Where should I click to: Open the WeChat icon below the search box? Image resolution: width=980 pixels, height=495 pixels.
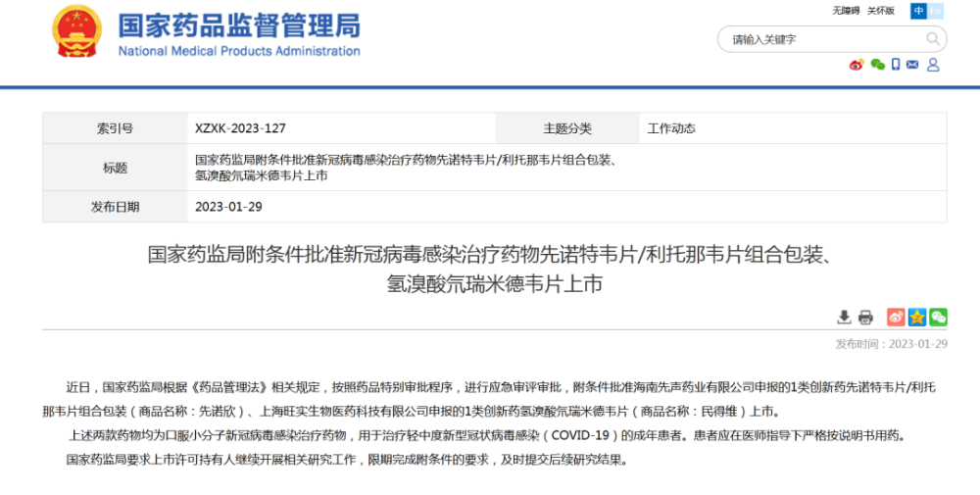pos(877,65)
